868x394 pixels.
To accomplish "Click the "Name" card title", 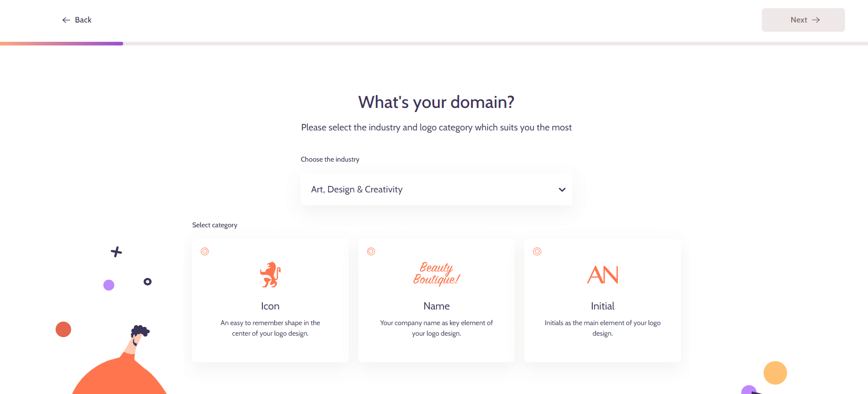I will [437, 306].
